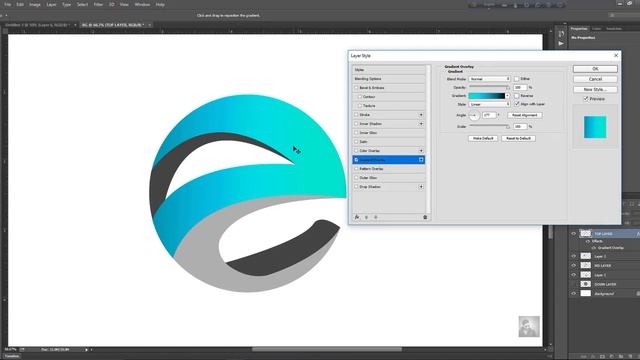Open the Help menu

tap(160, 4)
